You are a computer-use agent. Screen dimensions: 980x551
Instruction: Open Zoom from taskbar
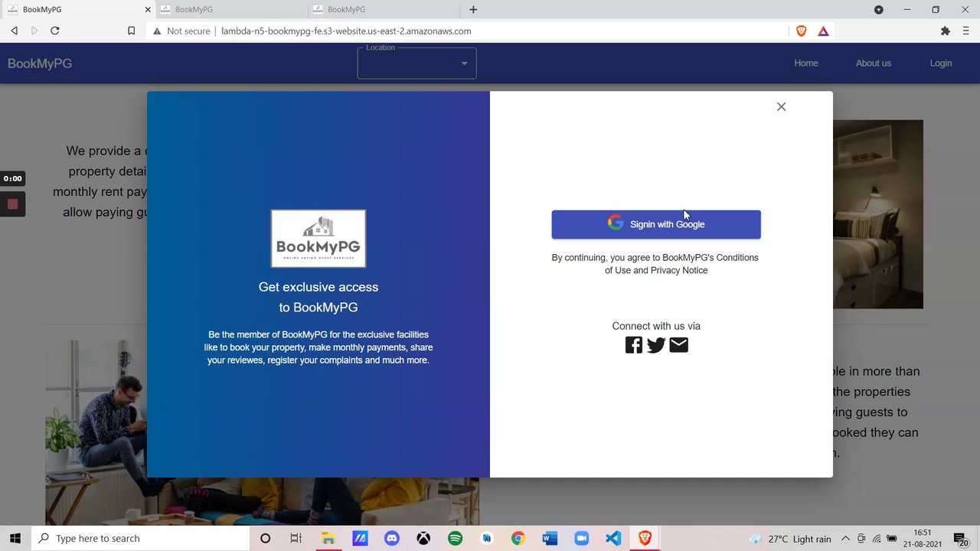tap(582, 538)
